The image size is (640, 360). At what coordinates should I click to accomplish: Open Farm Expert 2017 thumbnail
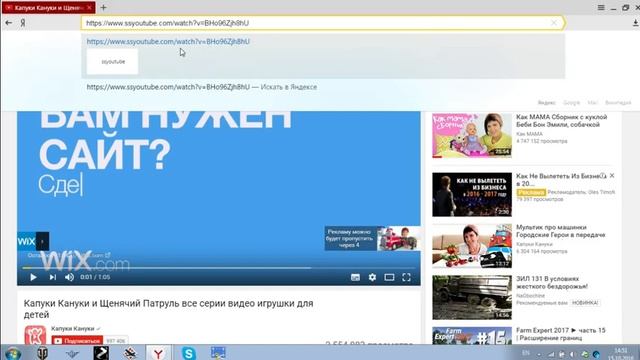click(472, 336)
